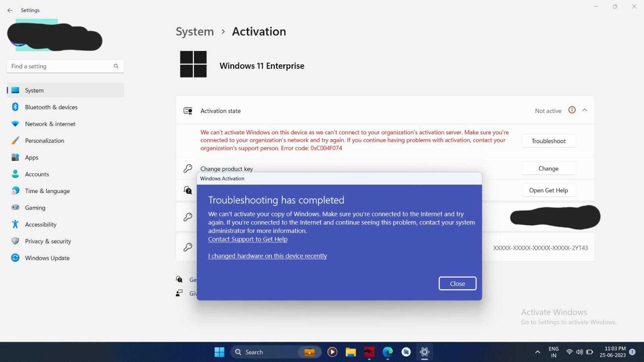Open File Explorer from taskbar
Image resolution: width=644 pixels, height=362 pixels.
[x=351, y=352]
